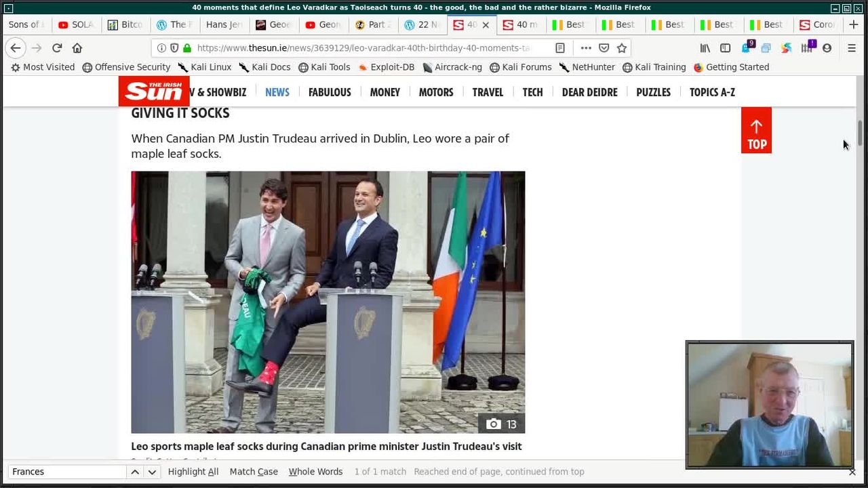Screen dimensions: 868x488
Task: Jump to top with red TOP button
Action: [x=756, y=130]
